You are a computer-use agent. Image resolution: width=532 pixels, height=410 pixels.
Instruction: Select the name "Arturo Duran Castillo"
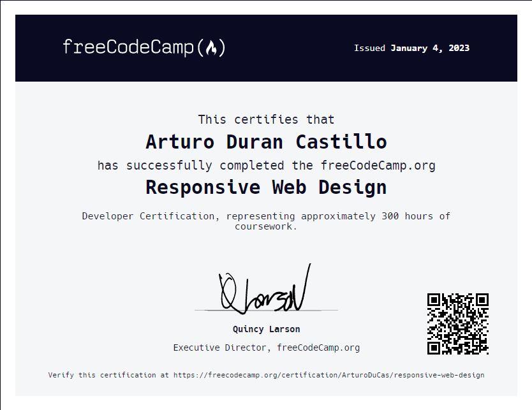tap(267, 142)
